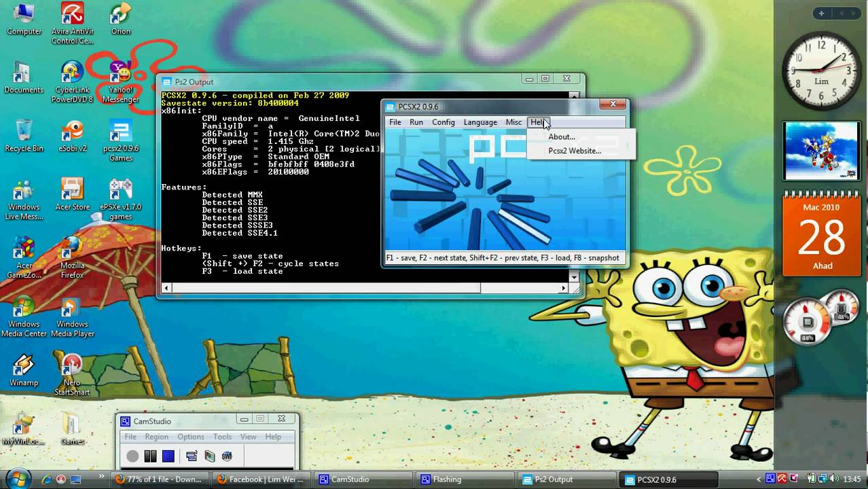Click CamStudio screen annotations icon
Screen dimensions: 868x489
[209, 456]
